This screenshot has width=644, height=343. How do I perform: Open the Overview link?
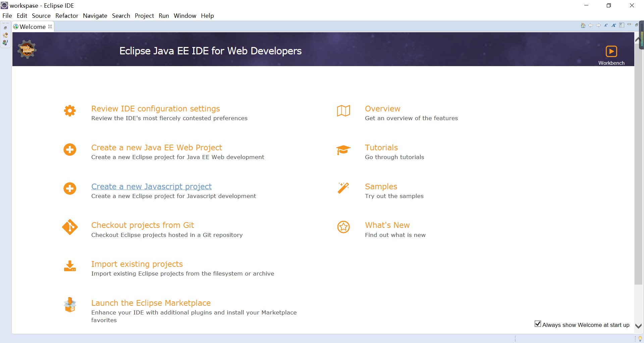coord(383,109)
